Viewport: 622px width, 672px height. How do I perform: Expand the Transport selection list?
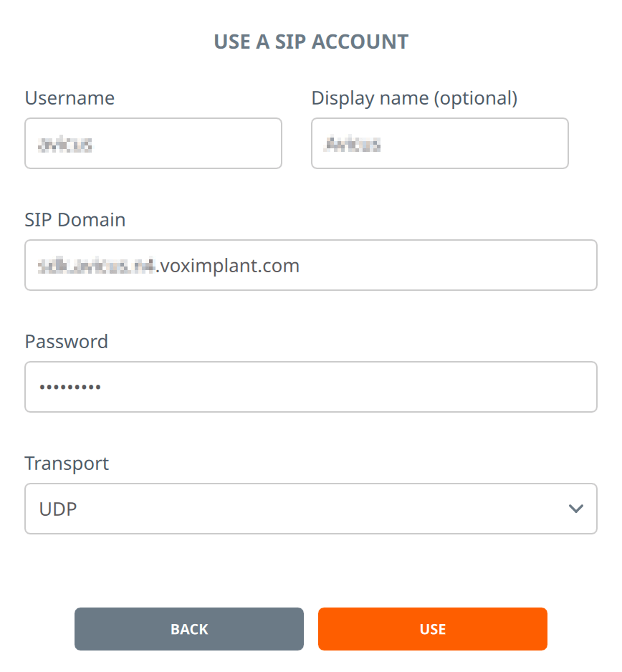pos(311,509)
